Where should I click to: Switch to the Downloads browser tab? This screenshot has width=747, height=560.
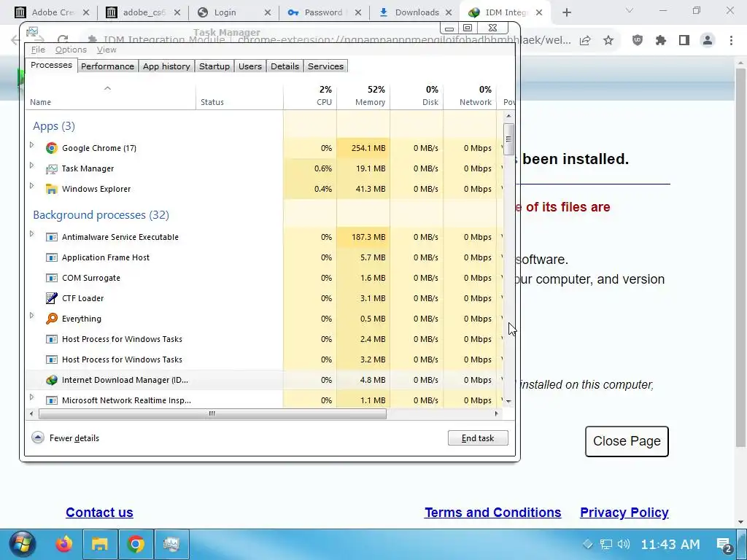pos(415,12)
